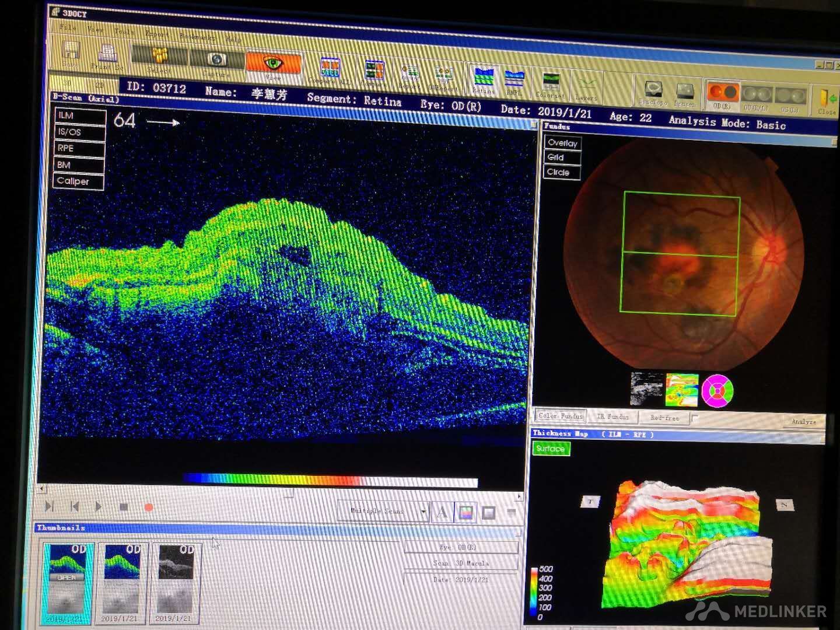Click the Analyze button
The height and width of the screenshot is (630, 840).
[x=803, y=421]
